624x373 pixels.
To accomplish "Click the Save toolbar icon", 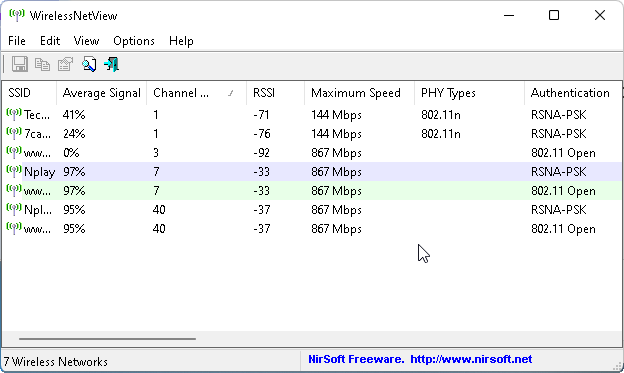I will [x=20, y=64].
